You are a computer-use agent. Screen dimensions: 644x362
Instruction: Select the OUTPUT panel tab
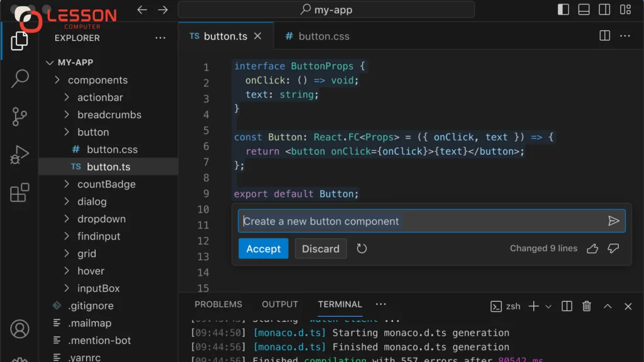click(x=279, y=304)
